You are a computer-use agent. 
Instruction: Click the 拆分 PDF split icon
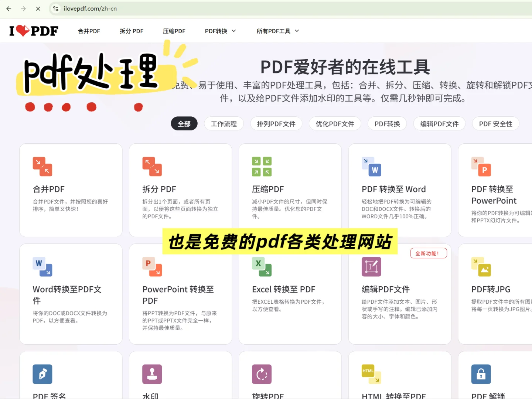click(x=152, y=167)
